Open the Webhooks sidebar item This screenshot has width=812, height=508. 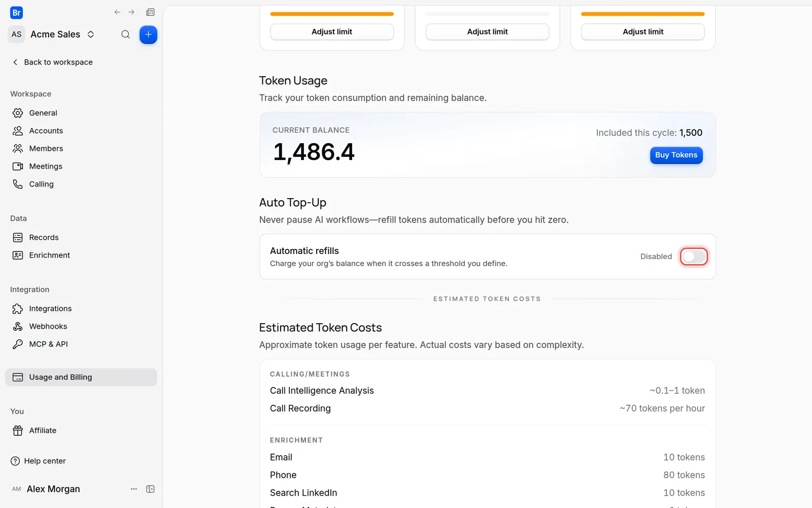pyautogui.click(x=81, y=326)
